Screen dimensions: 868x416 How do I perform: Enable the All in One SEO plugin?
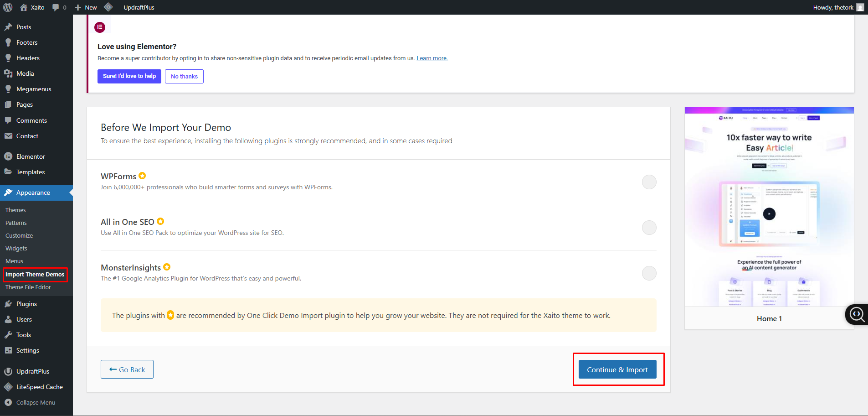point(649,228)
